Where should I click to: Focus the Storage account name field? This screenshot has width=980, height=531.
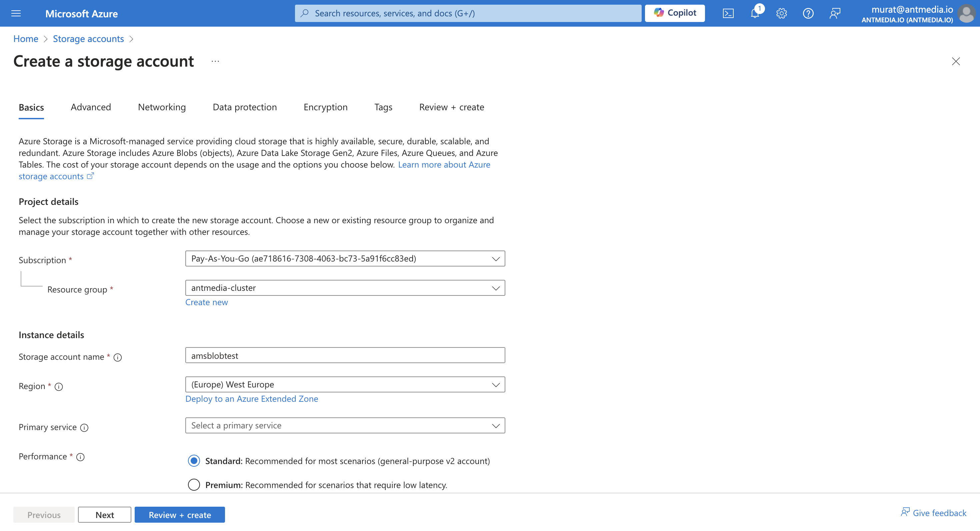point(345,355)
